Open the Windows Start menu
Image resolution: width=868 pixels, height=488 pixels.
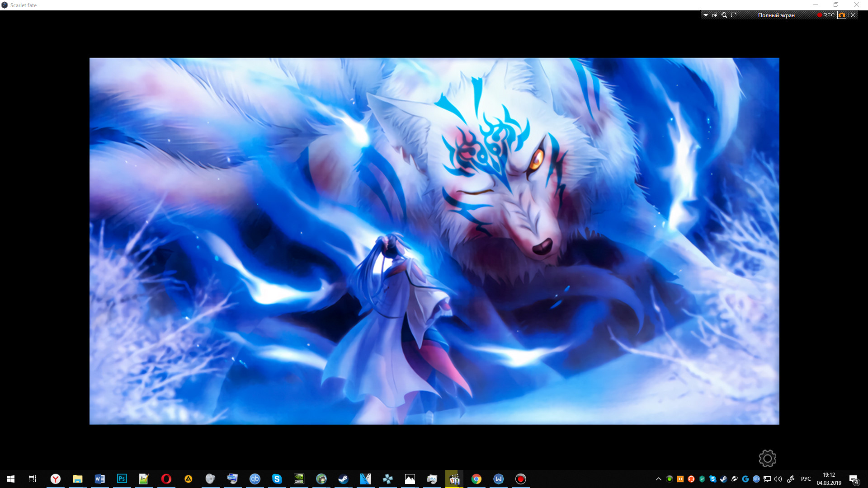[11, 479]
